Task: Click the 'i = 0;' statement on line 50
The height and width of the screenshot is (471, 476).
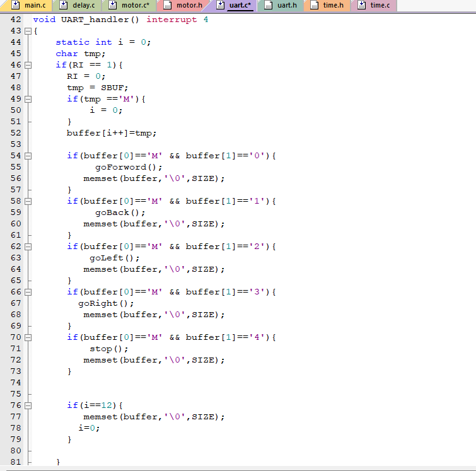Action: (x=106, y=110)
